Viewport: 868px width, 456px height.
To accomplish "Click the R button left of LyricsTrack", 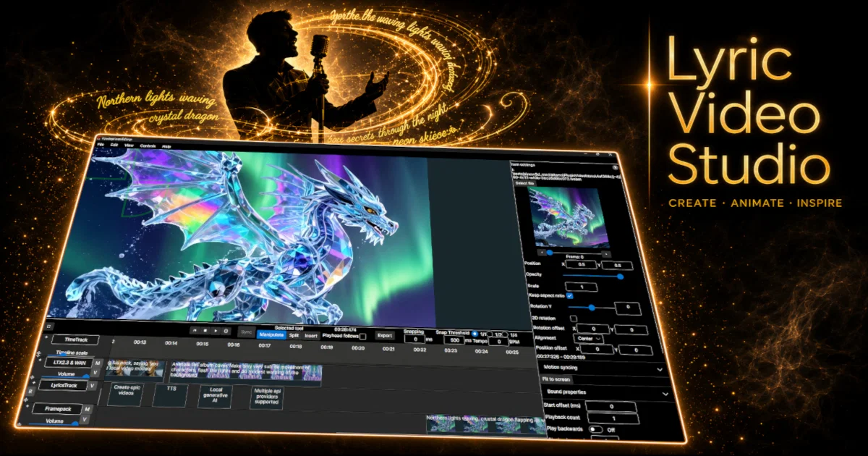I will tap(30, 391).
